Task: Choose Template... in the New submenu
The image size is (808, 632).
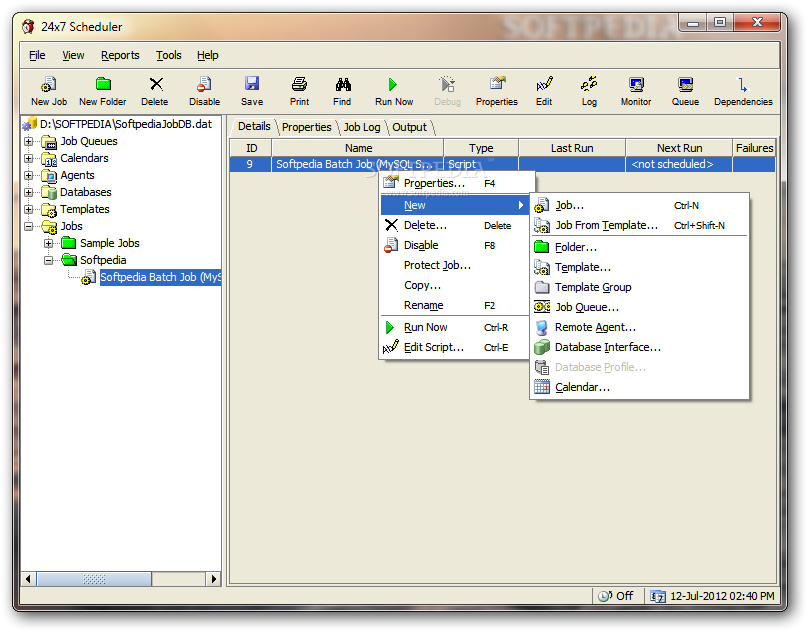Action: point(639,267)
